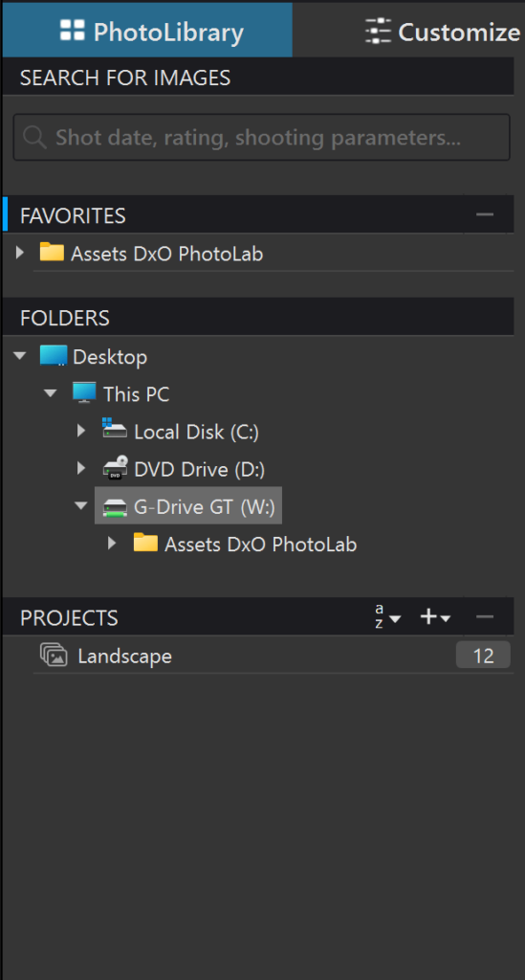This screenshot has height=980, width=525.
Task: Switch to the Customize tab
Action: coord(443,32)
